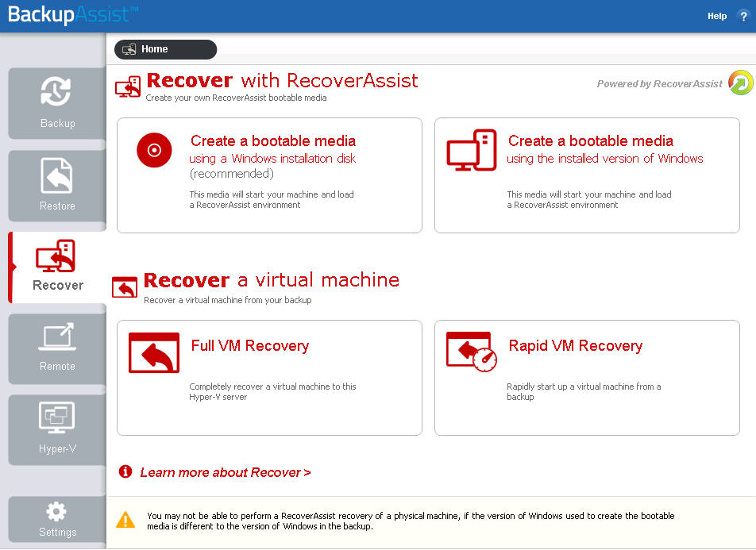Click the text 'Create your own RecoverAssist bootable media'
The width and height of the screenshot is (756, 550).
[x=237, y=98]
